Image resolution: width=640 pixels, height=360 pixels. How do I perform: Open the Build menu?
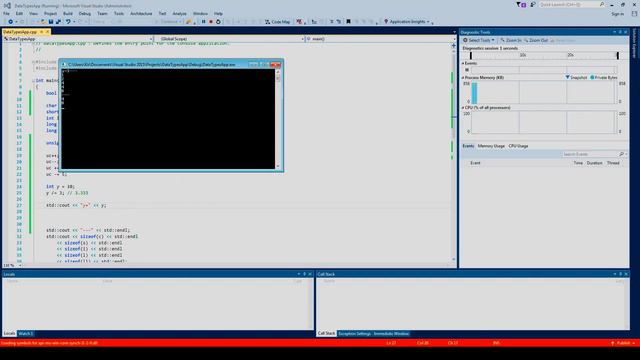pyautogui.click(x=68, y=13)
